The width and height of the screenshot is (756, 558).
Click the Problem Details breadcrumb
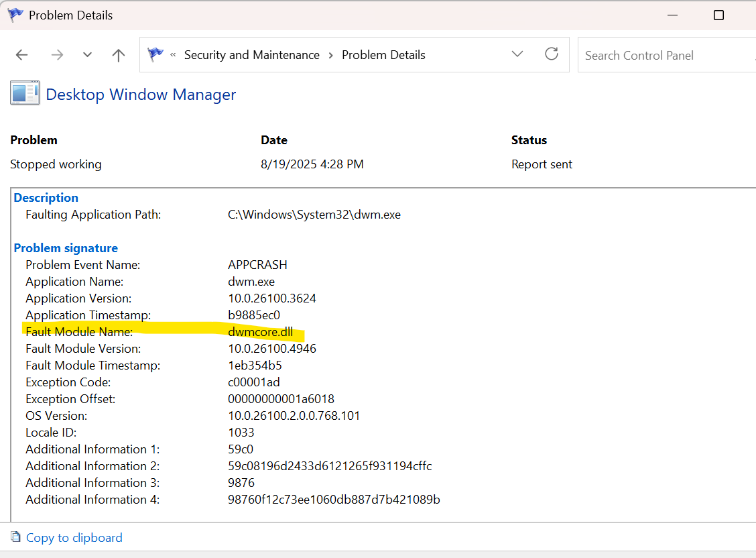point(383,55)
